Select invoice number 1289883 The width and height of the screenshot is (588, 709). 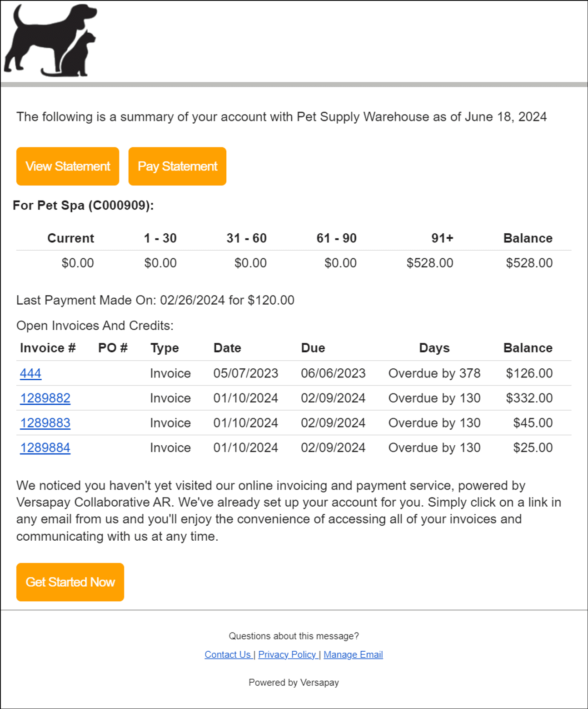[45, 423]
